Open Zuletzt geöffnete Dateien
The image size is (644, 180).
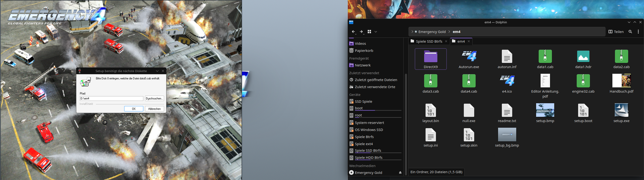click(x=375, y=80)
